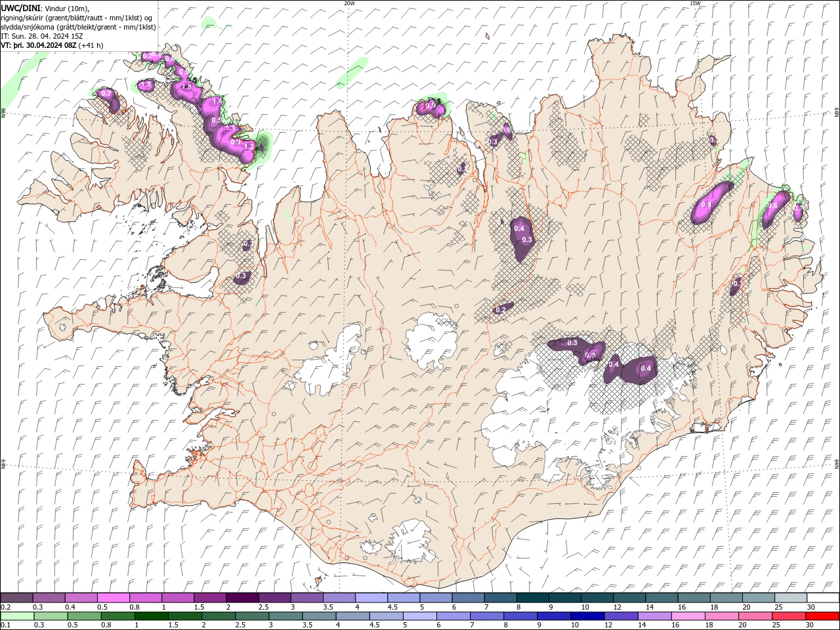Select the deep navy lower-row swatch beginning at 10
840x630 pixels.
pyautogui.click(x=588, y=616)
